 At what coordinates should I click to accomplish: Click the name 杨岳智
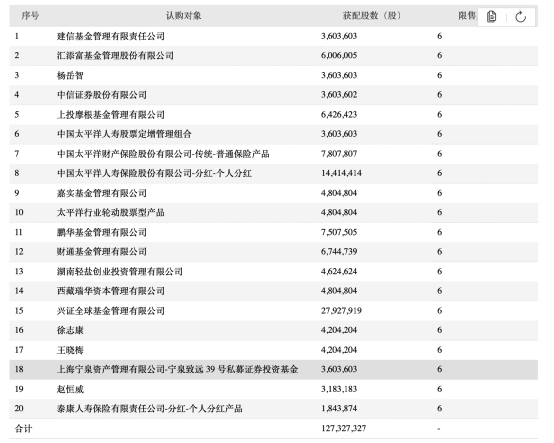point(70,75)
